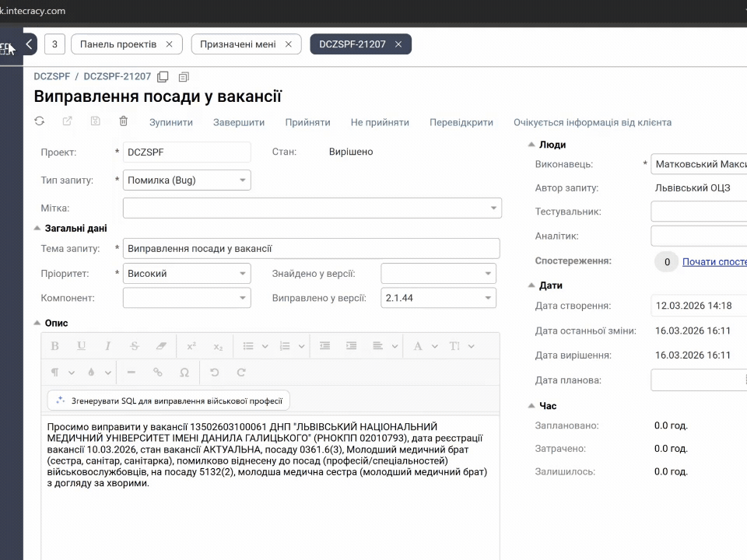
Task: Click Зупинити action
Action: 171,122
